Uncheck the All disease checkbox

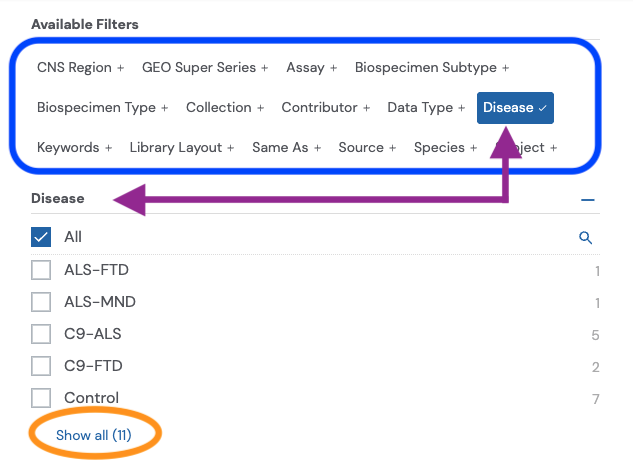click(x=41, y=237)
